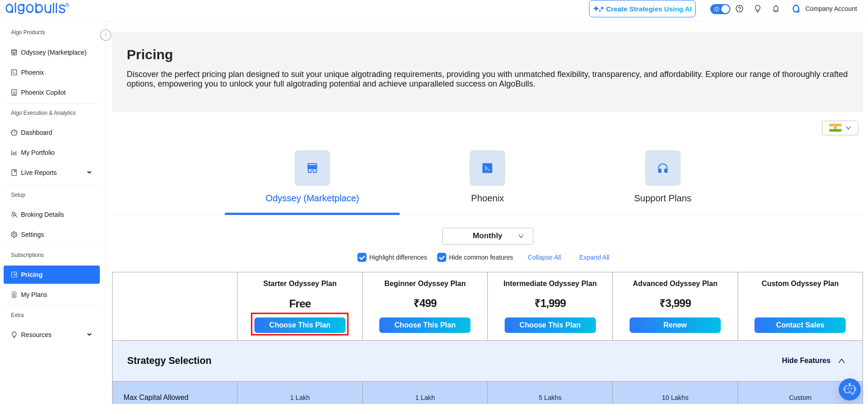Viewport: 868px width, 404px height.
Task: Toggle the light/dark theme switch
Action: (x=720, y=9)
